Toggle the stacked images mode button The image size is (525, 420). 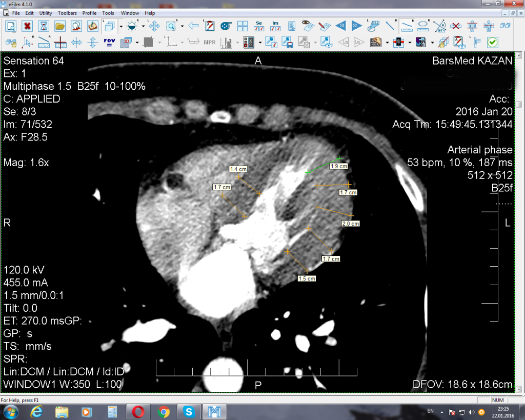pyautogui.click(x=110, y=26)
